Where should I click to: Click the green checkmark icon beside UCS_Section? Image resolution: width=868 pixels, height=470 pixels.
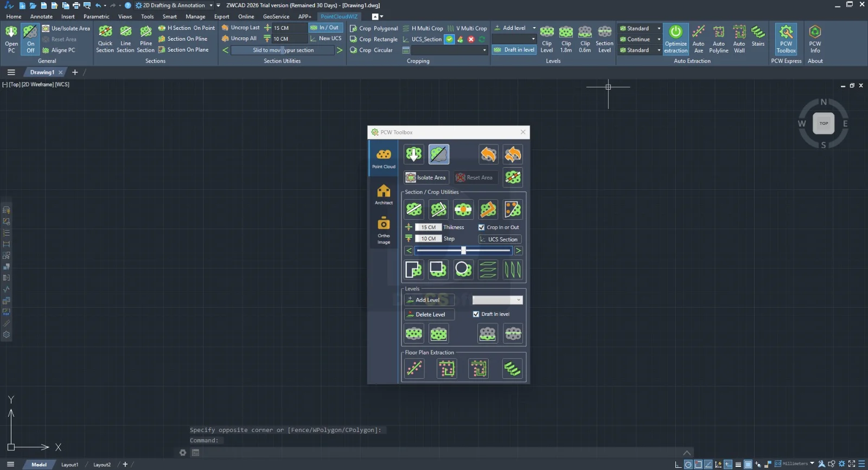(x=449, y=39)
